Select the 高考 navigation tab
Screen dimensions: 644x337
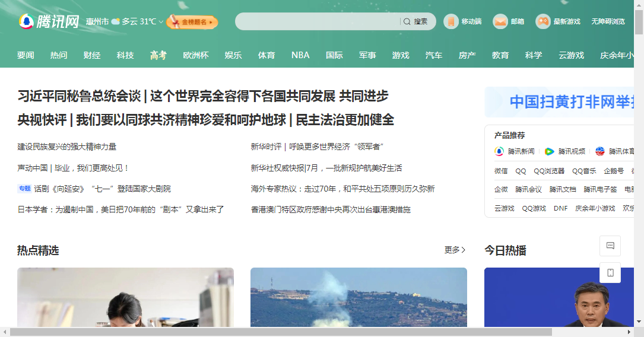158,55
